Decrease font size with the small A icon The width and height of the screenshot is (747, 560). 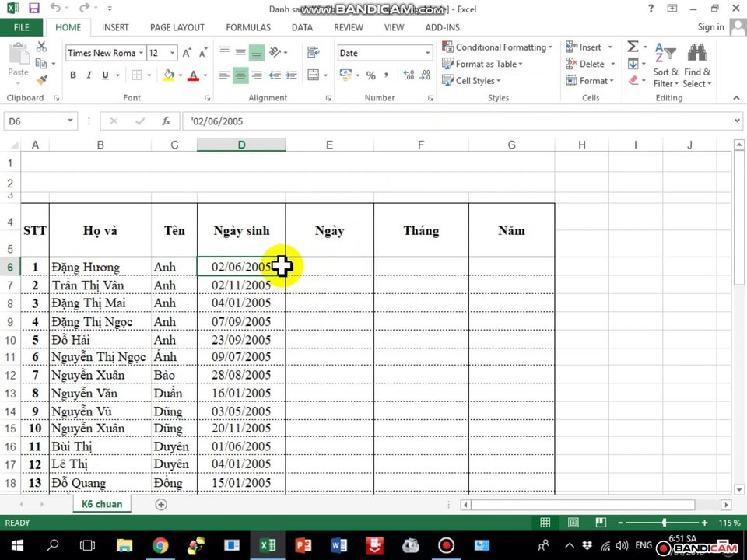pyautogui.click(x=203, y=53)
